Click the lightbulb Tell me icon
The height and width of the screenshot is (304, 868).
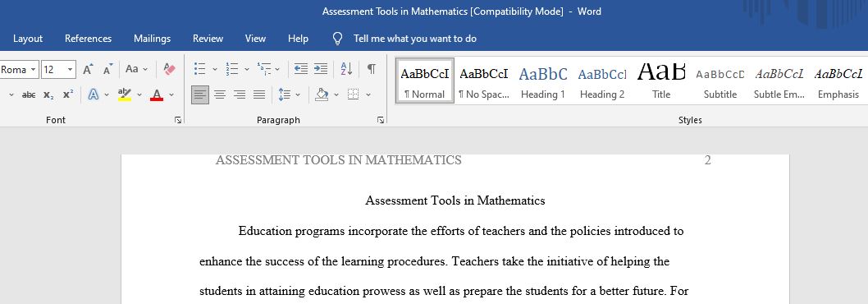pyautogui.click(x=337, y=39)
